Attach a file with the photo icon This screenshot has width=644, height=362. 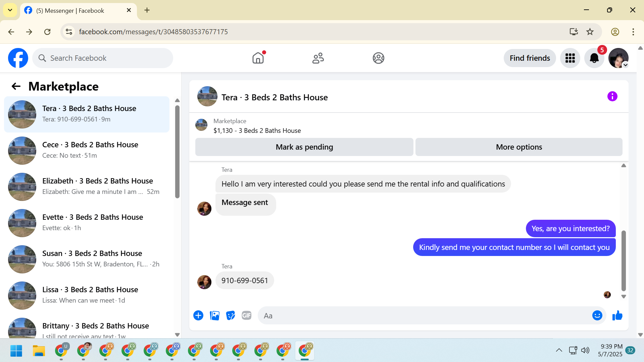click(214, 315)
